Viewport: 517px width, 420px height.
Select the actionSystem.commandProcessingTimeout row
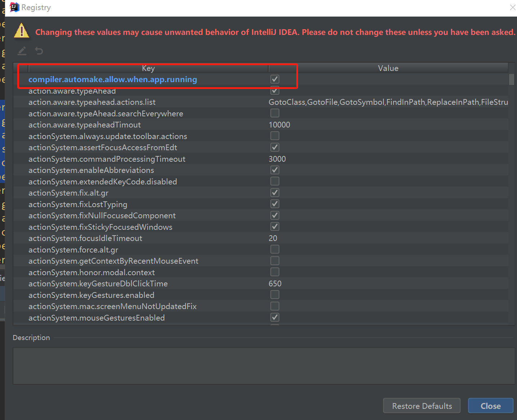(107, 159)
